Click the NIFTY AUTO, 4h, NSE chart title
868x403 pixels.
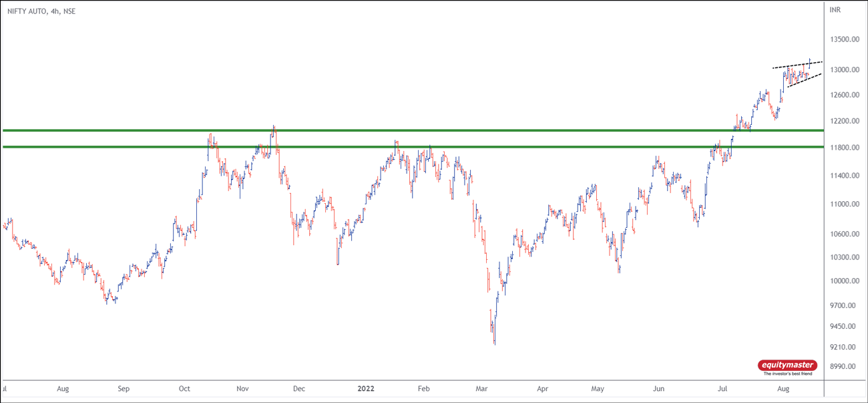click(41, 11)
